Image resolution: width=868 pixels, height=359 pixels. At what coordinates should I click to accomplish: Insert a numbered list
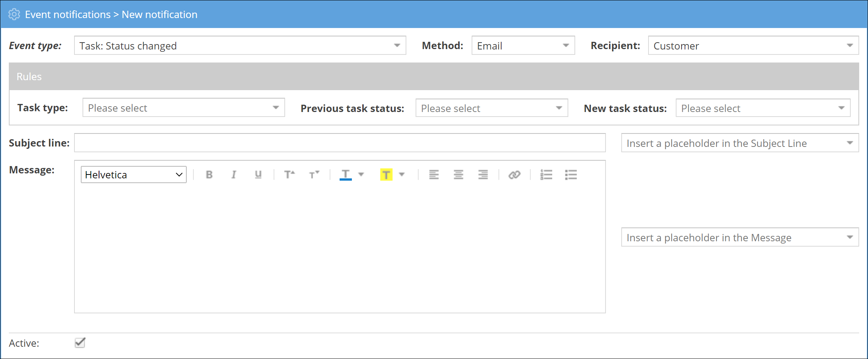(x=546, y=175)
